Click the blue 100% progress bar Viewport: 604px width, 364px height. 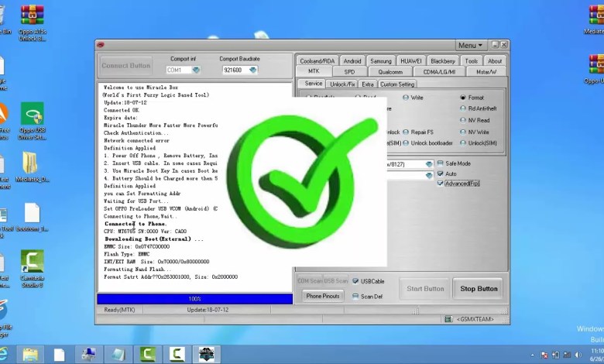pos(195,299)
